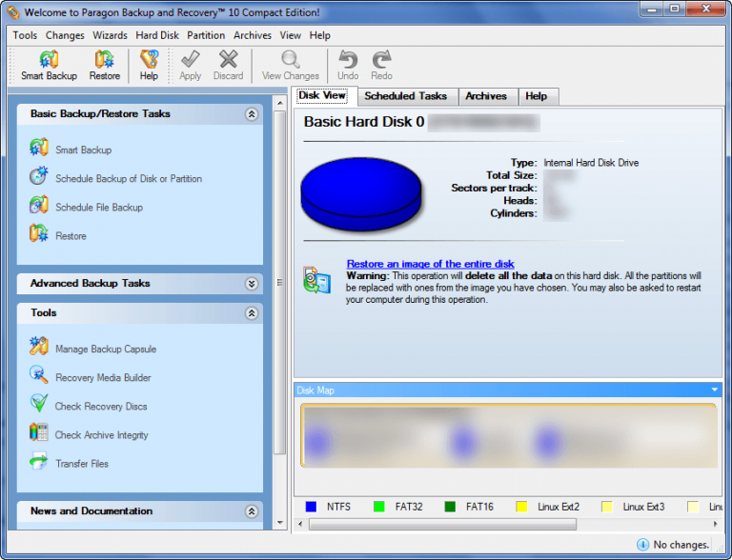Click the Manage Backup Capsule icon

(x=39, y=347)
